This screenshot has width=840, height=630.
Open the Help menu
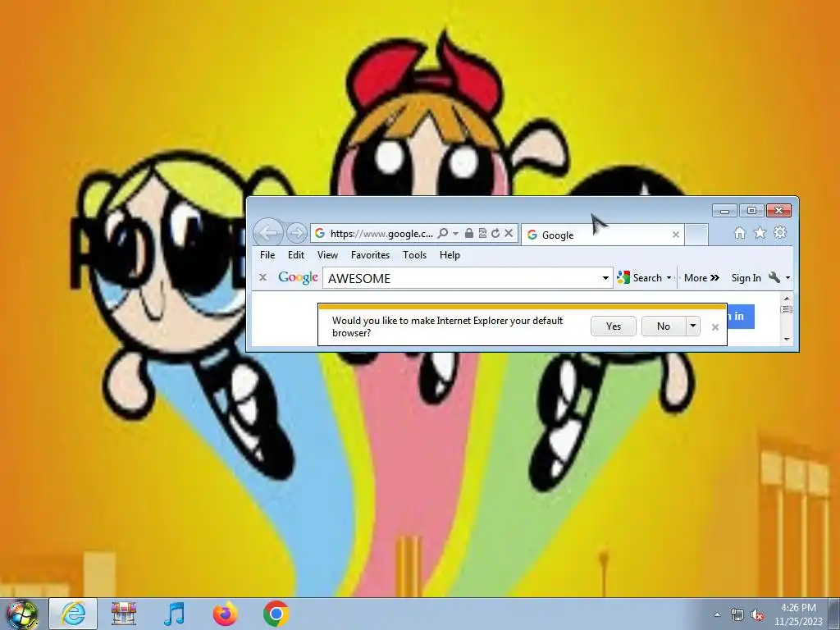point(450,255)
